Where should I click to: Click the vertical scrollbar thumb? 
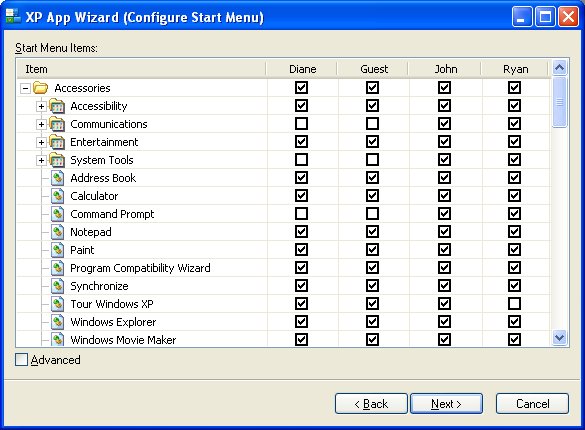(x=559, y=102)
